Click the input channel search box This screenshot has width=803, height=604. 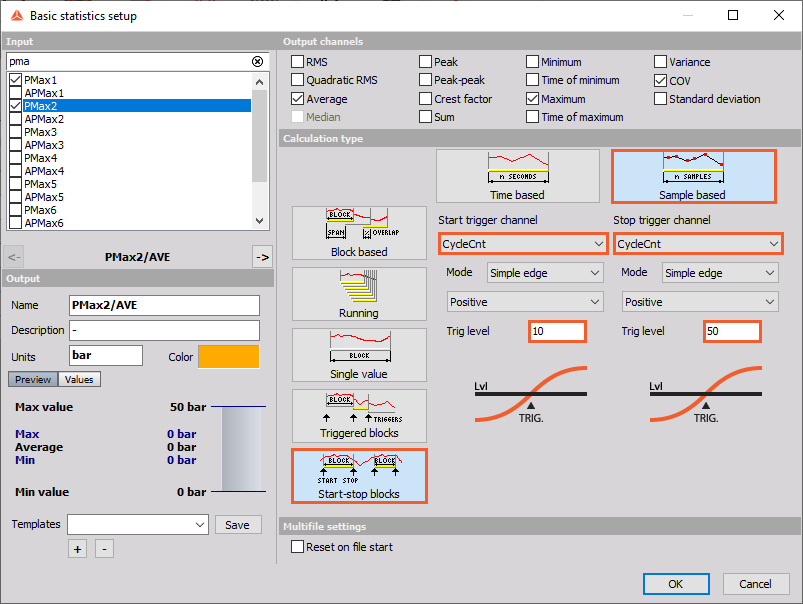(129, 61)
